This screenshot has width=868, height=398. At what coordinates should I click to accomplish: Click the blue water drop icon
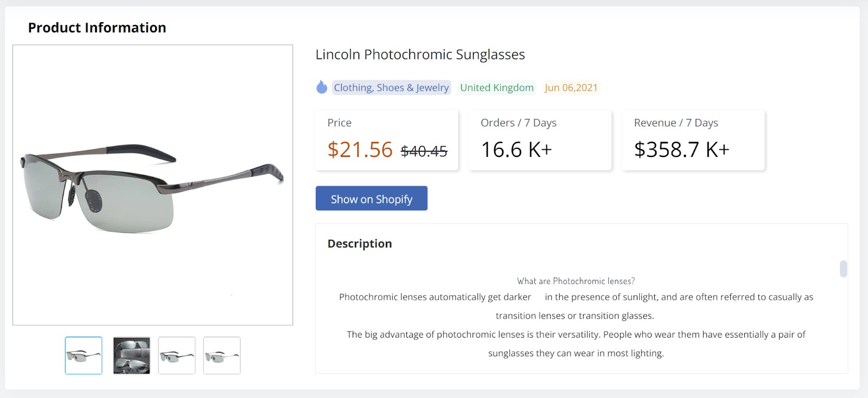click(x=321, y=86)
